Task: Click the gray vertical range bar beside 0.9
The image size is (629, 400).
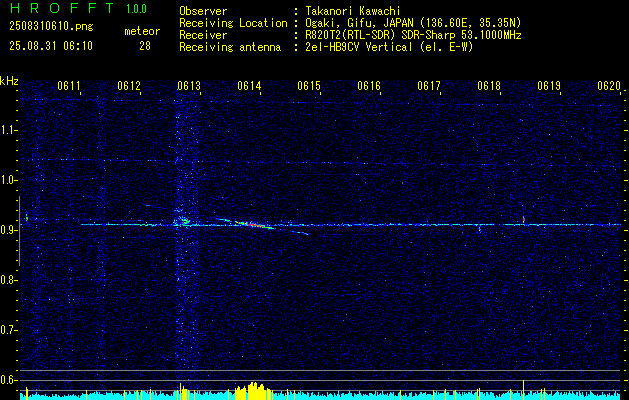Action: [19, 231]
